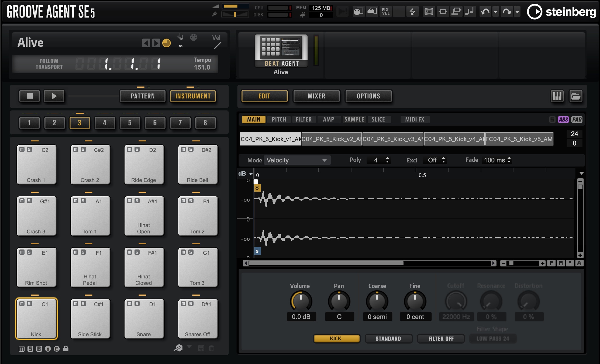
Task: Mute the Snare pad D1
Action: (x=130, y=304)
